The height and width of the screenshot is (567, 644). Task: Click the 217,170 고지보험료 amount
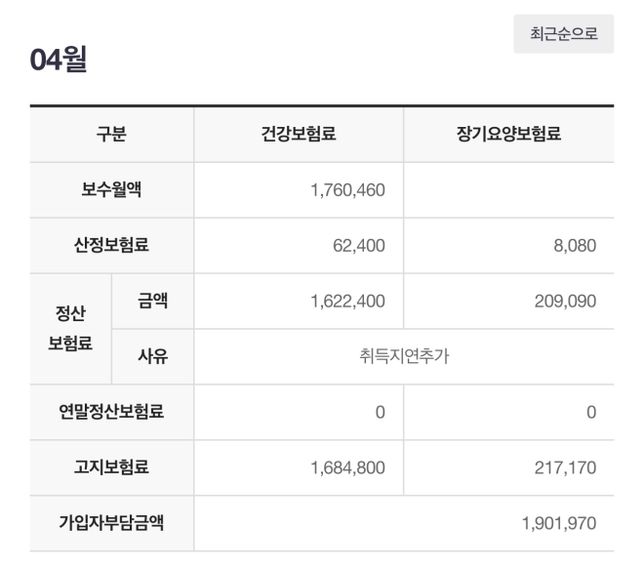565,467
